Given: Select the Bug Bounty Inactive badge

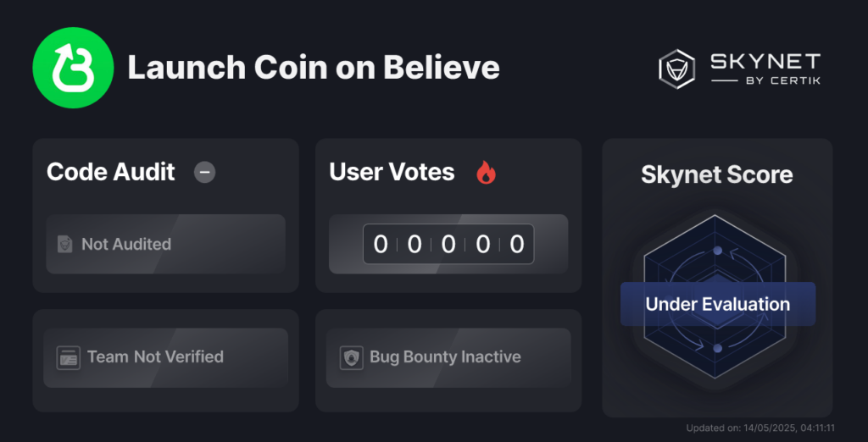Looking at the screenshot, I should (448, 358).
